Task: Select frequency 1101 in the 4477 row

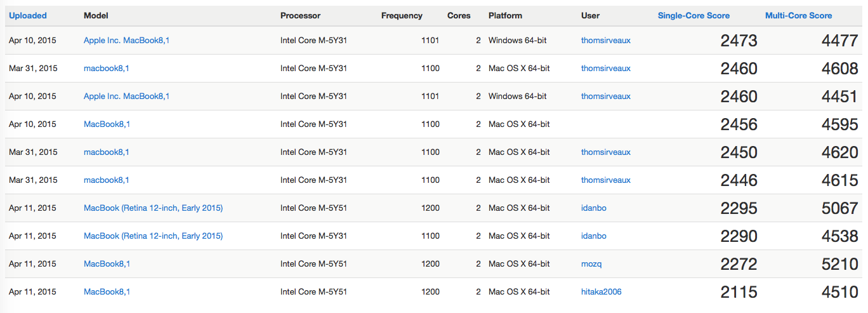Action: [430, 40]
